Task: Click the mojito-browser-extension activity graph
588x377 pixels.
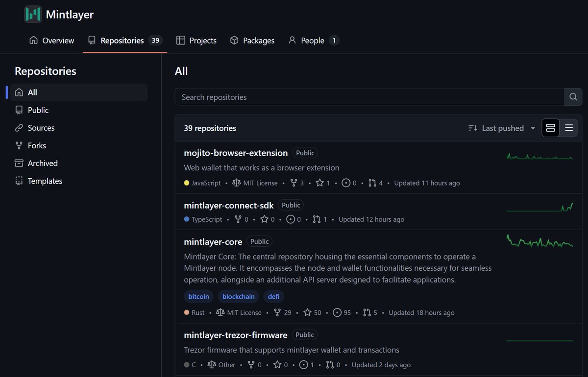Action: coord(539,157)
